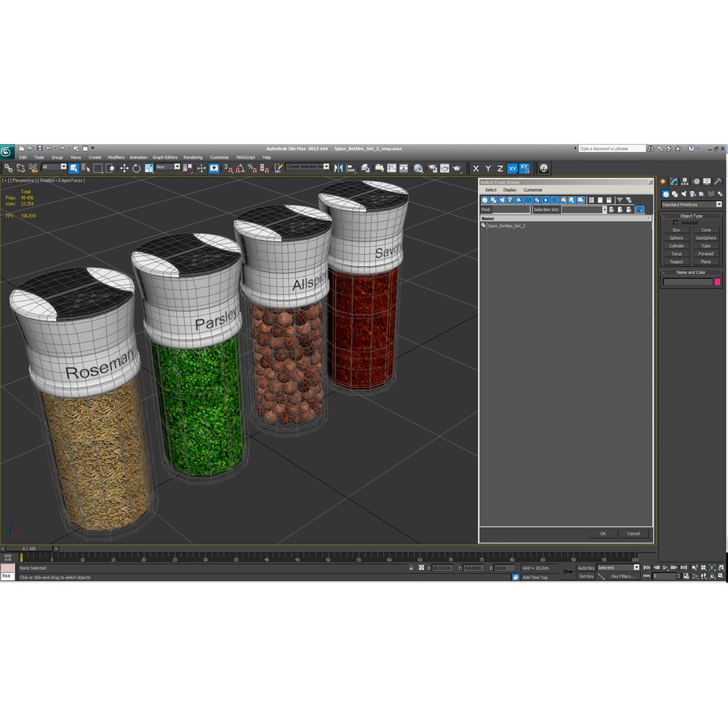Open the MAXScript menu

pos(245,157)
